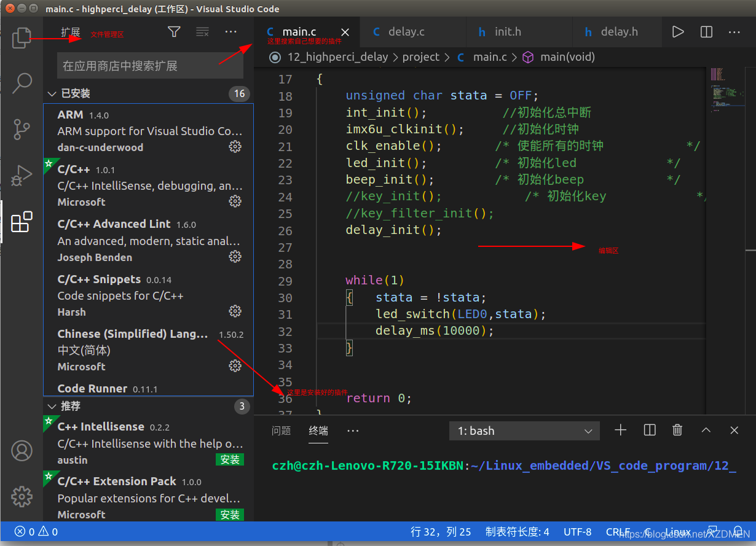This screenshot has width=756, height=546.
Task: Expand project breadcrumb segment
Action: pos(421,57)
